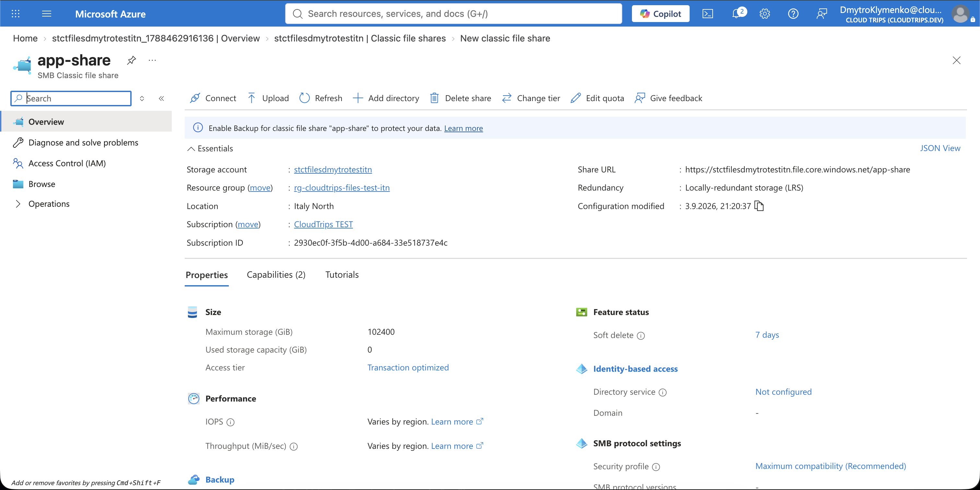Switch to the Capabilities (2) tab

[276, 275]
